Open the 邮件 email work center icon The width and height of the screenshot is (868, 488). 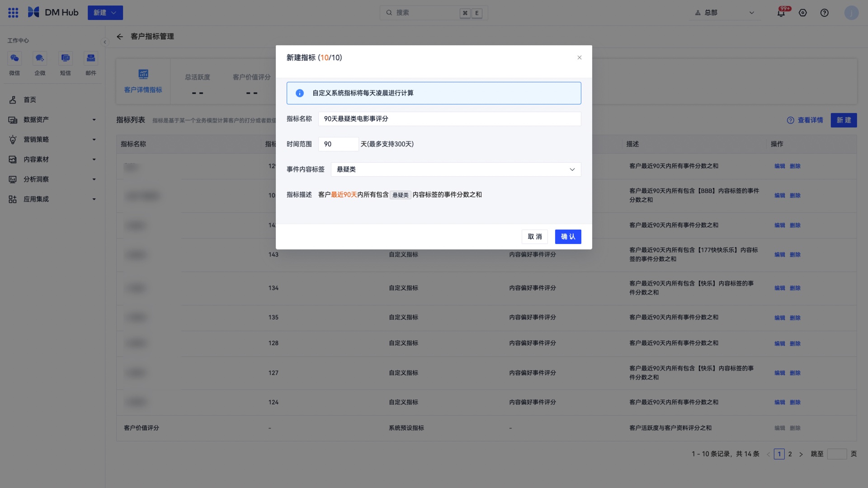tap(91, 58)
